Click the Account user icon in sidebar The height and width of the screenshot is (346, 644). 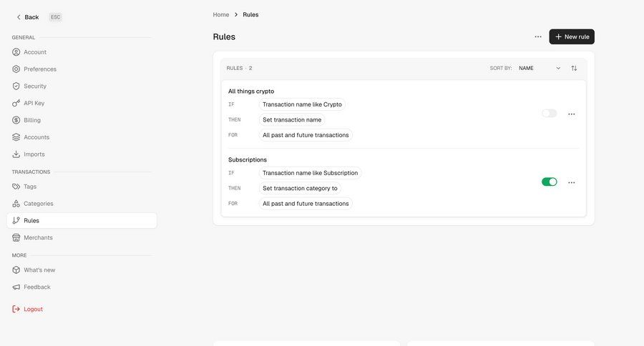coord(16,52)
